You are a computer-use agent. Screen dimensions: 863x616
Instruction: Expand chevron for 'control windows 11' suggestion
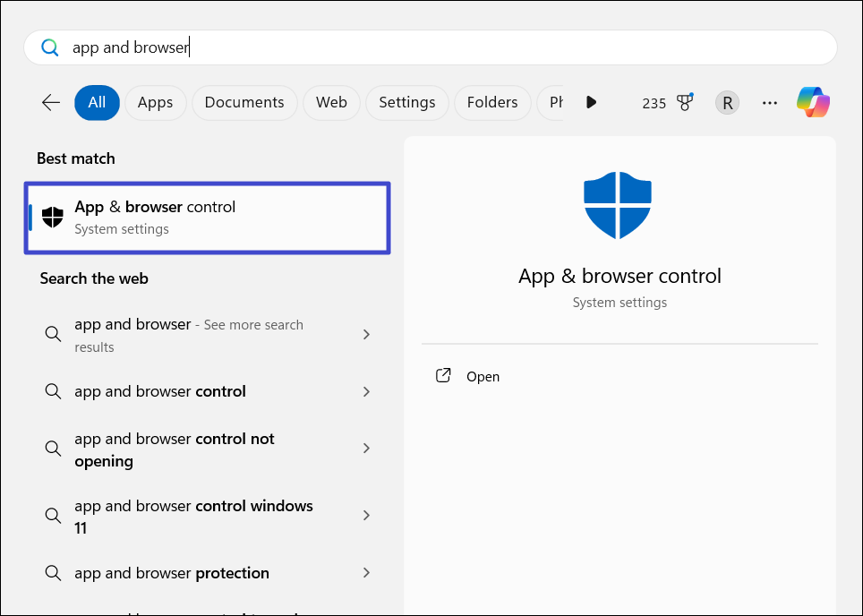point(366,515)
